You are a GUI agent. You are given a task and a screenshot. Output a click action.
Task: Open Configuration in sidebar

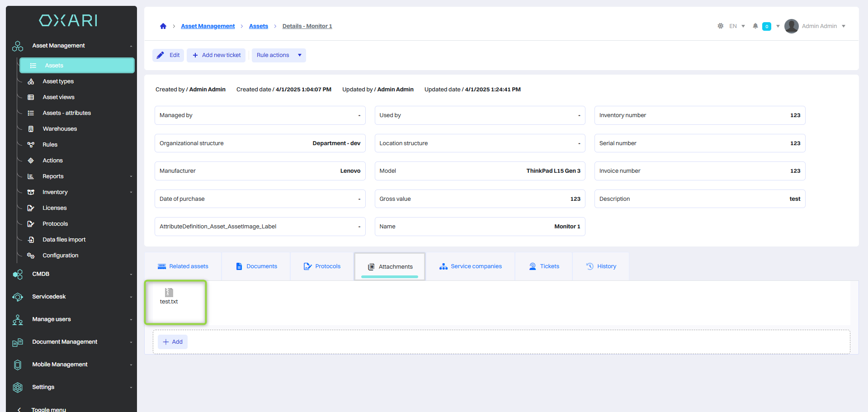[x=60, y=256]
